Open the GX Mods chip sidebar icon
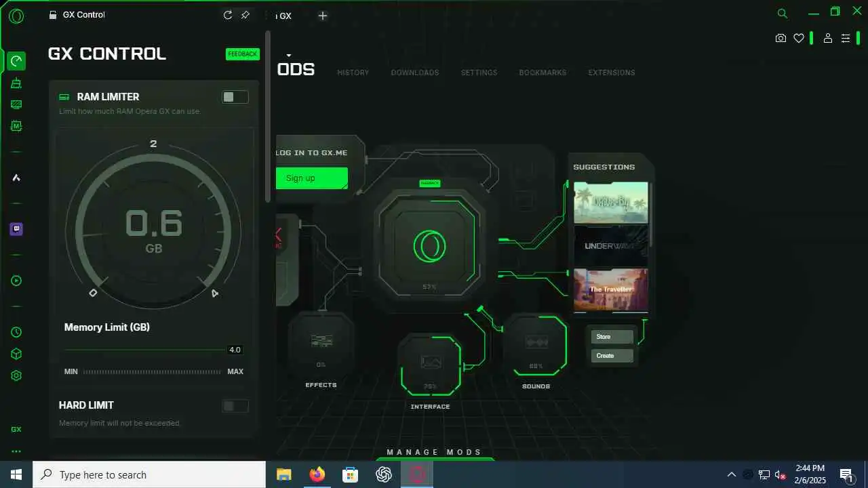The image size is (868, 488). 16,126
